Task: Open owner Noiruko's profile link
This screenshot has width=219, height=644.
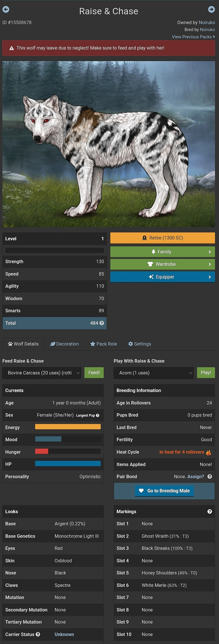Action: pos(207,22)
